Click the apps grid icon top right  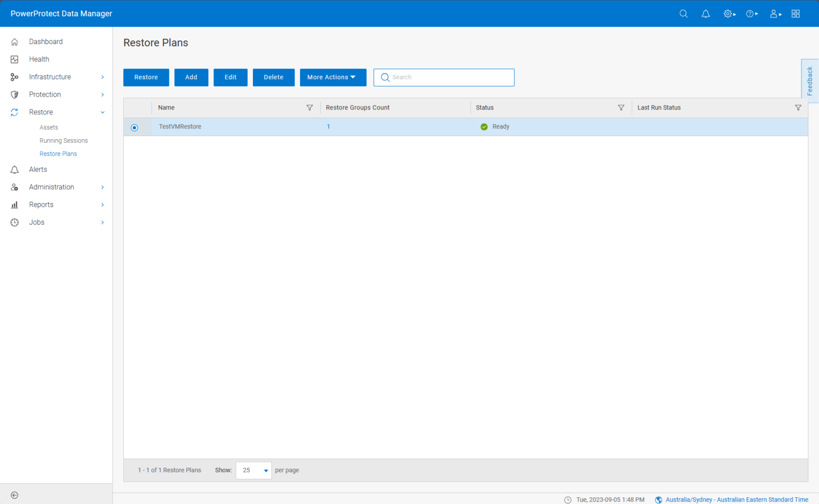[x=795, y=13]
